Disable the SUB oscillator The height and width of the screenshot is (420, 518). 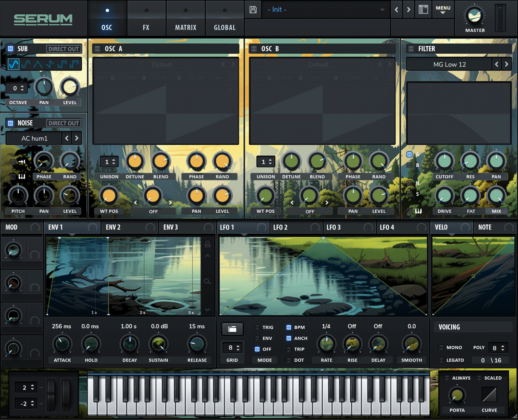pos(10,49)
